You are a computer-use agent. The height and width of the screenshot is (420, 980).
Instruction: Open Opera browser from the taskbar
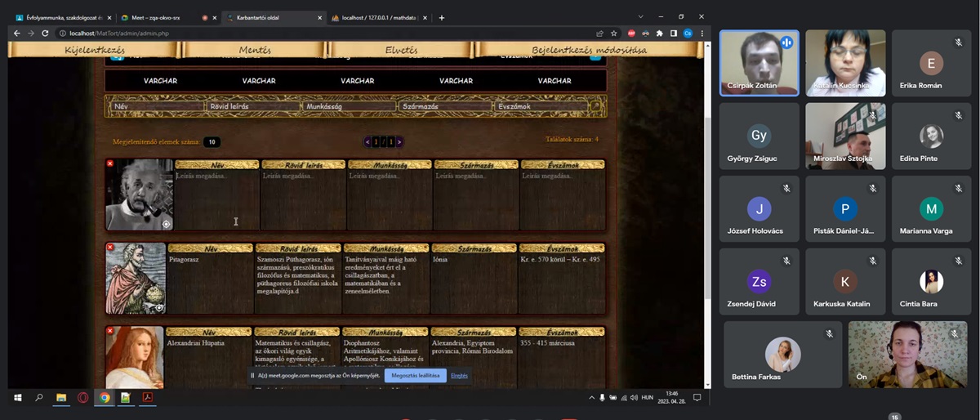pos(82,398)
